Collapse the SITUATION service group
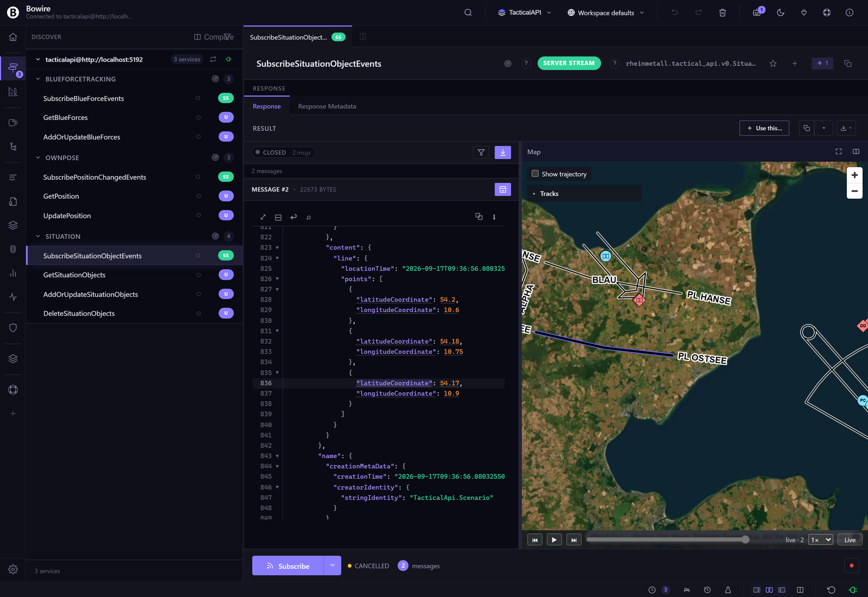The image size is (868, 597). coord(38,236)
